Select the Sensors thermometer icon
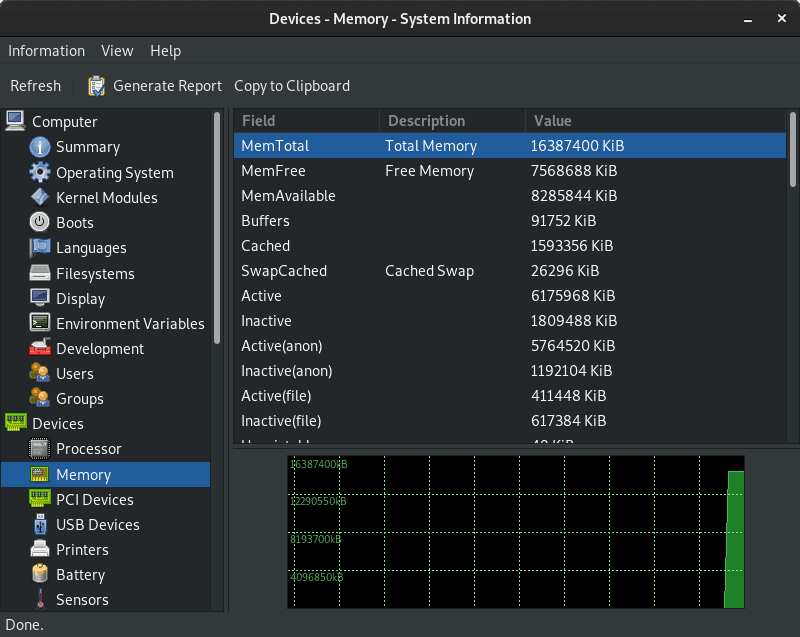The height and width of the screenshot is (637, 800). click(x=40, y=599)
